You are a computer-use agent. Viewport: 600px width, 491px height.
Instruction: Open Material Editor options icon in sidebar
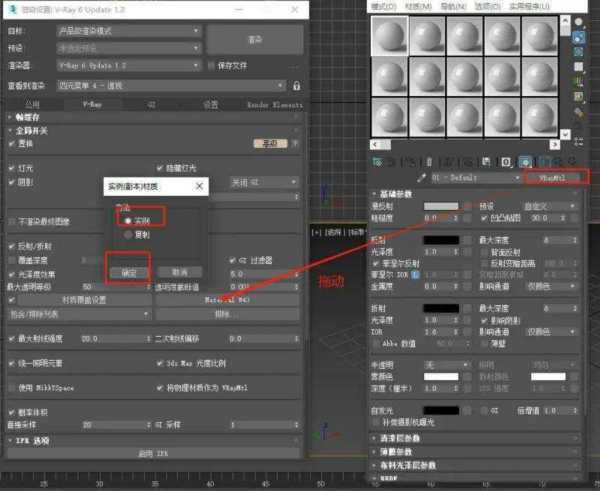579,113
